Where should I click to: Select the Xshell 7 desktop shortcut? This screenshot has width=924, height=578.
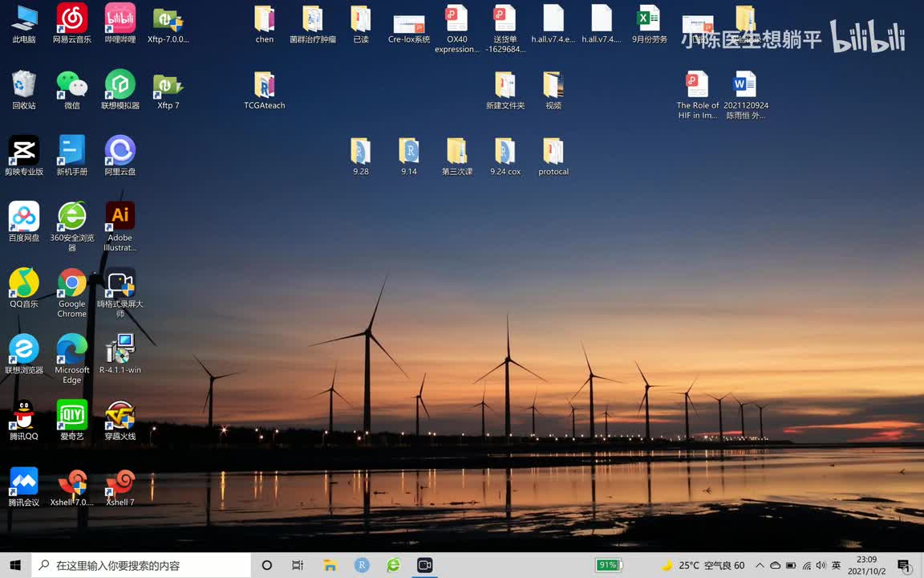coord(120,482)
